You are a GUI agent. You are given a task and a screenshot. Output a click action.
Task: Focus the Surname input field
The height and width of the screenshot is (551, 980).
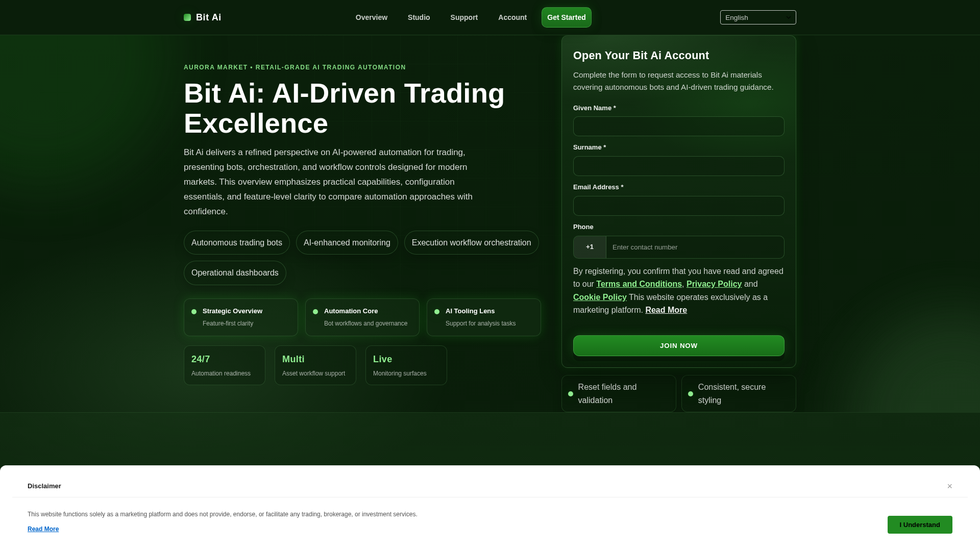click(679, 166)
